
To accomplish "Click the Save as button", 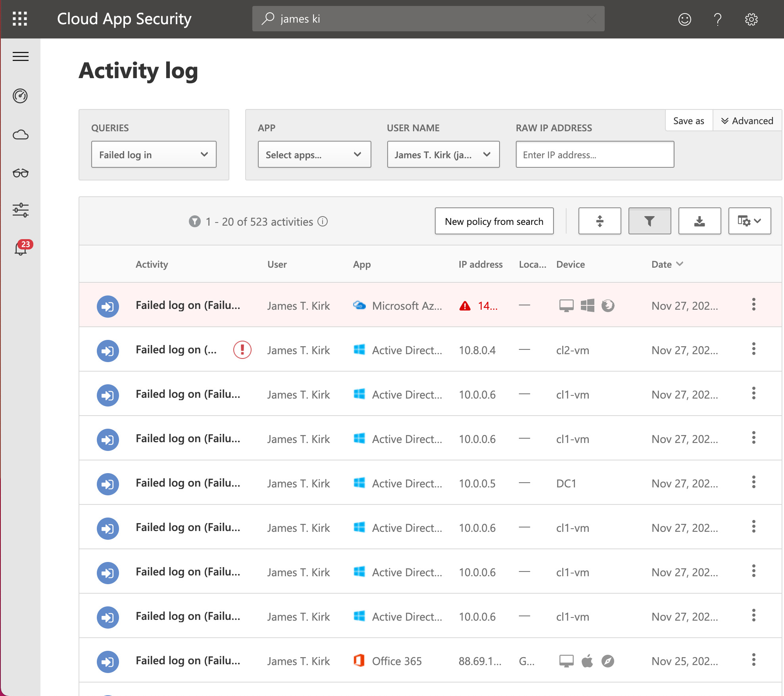I will click(688, 121).
